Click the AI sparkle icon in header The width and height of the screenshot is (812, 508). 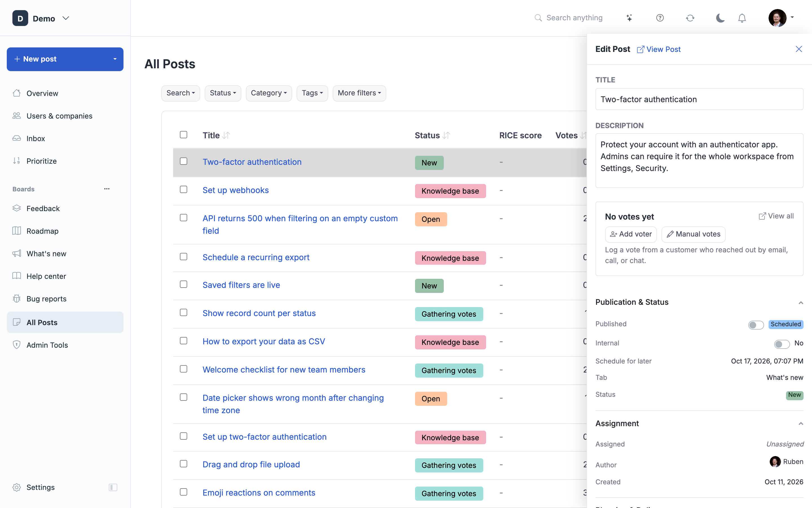[x=630, y=18]
